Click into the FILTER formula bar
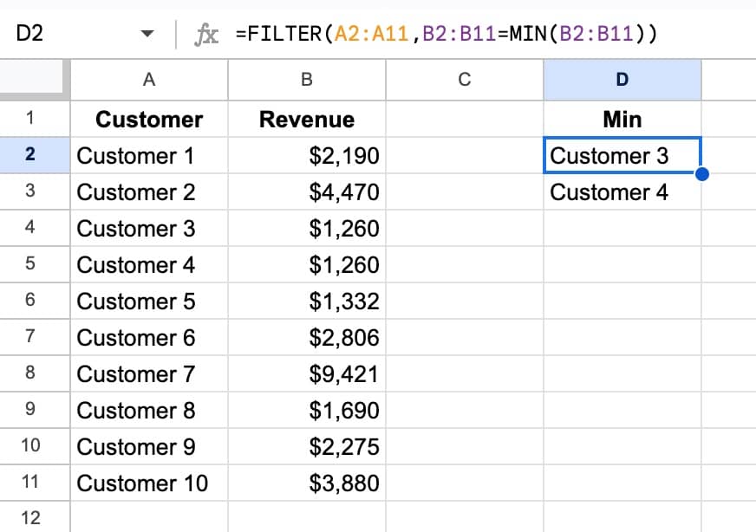756x532 pixels. [451, 35]
